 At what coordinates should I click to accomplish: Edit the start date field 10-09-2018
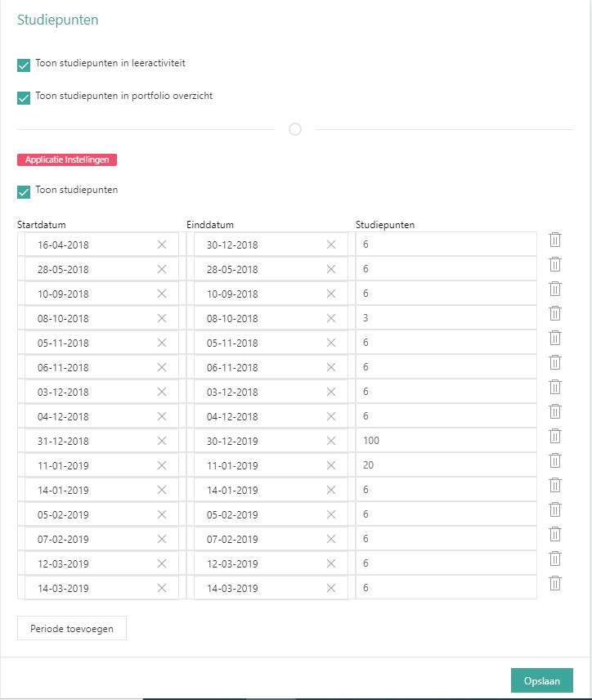[x=90, y=294]
